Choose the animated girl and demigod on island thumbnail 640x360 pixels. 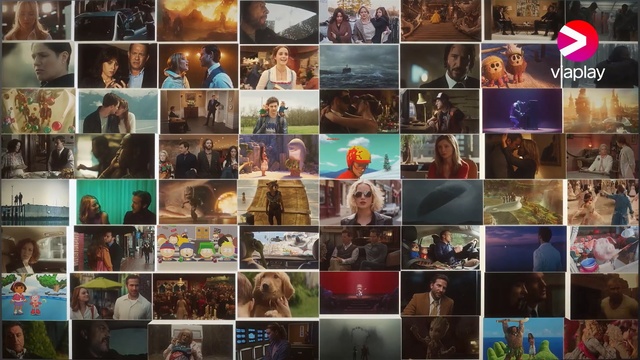(523, 338)
